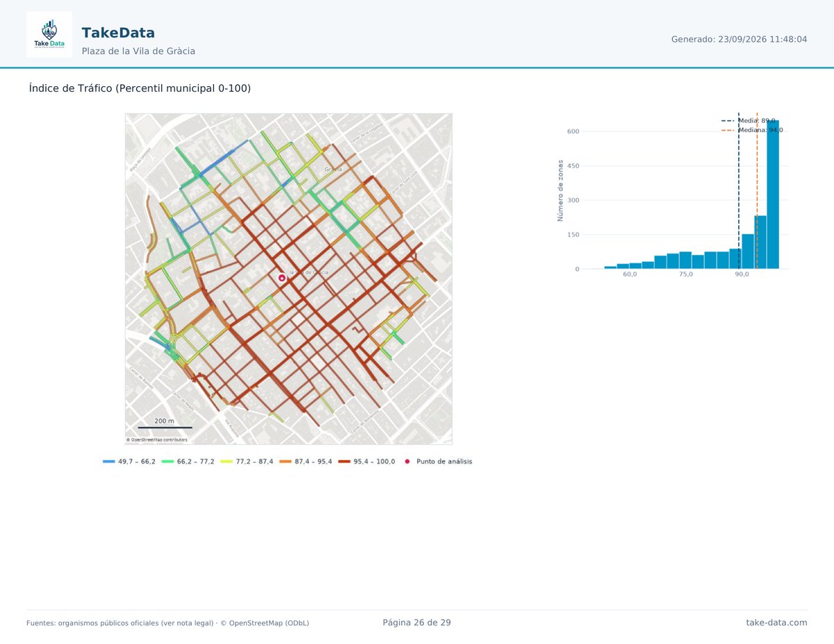Click the TakeData header title

pyautogui.click(x=118, y=33)
